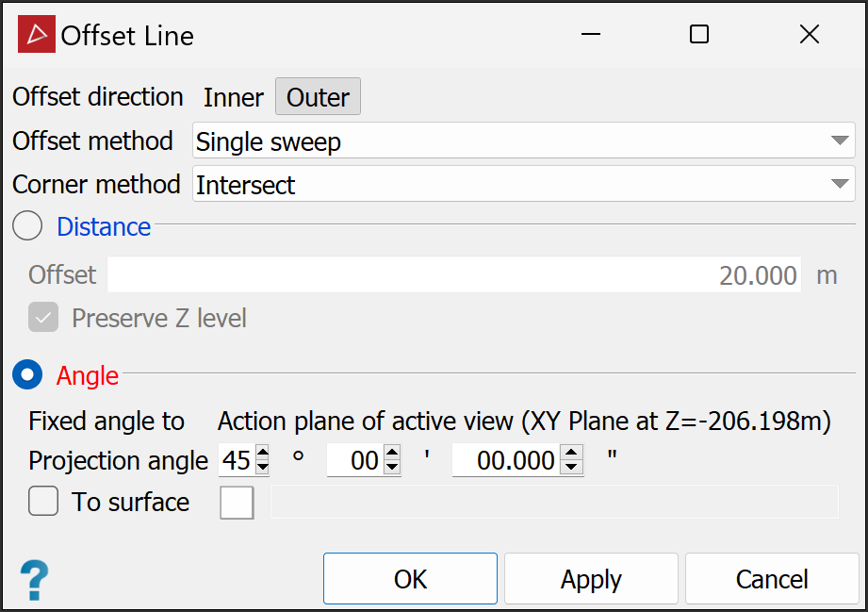
Task: Click the projection angle seconds stepper
Action: 570,461
